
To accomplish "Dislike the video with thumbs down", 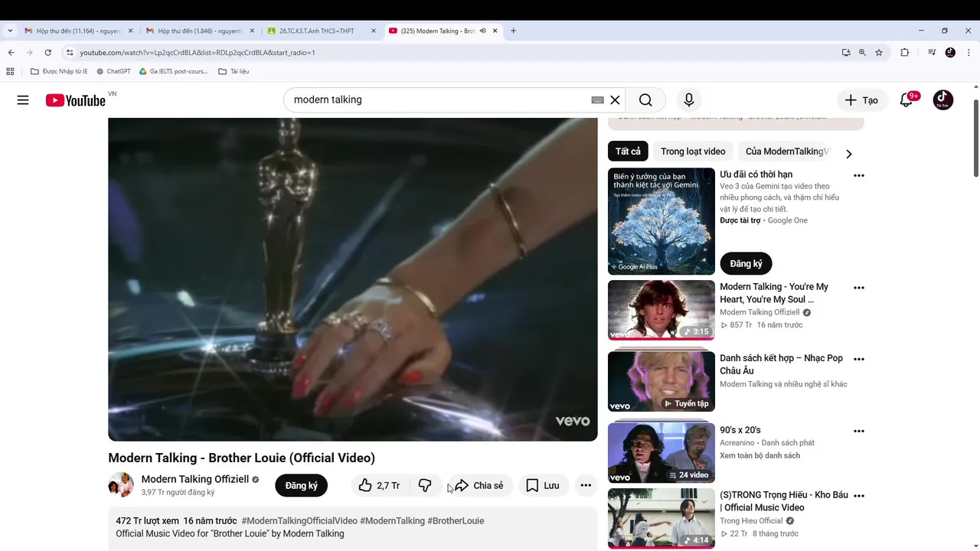I will (x=425, y=485).
